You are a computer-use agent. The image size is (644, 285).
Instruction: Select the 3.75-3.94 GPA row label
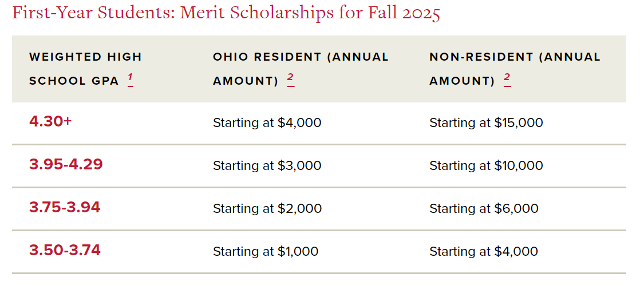[x=65, y=208]
